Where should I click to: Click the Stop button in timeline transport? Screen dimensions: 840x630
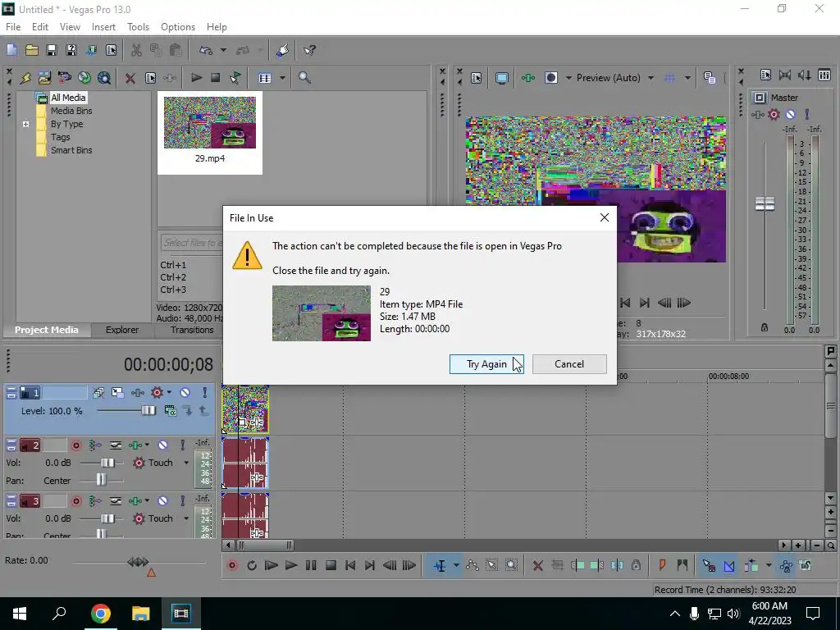point(331,565)
